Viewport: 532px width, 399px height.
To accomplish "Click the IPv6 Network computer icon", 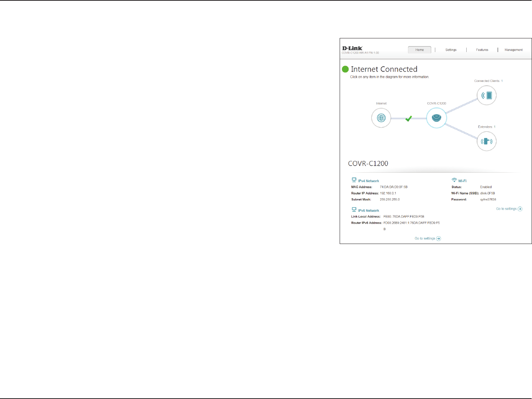I will click(x=354, y=210).
